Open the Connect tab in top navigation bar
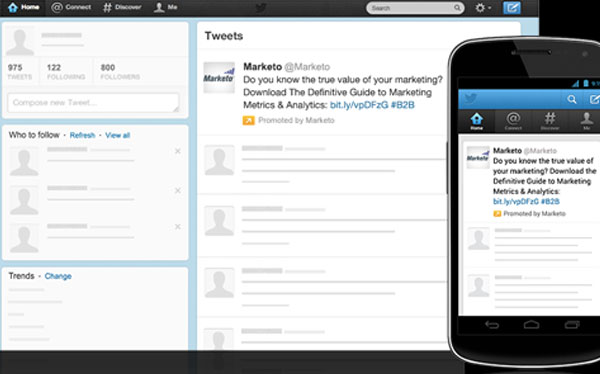The height and width of the screenshot is (374, 600). [71, 7]
